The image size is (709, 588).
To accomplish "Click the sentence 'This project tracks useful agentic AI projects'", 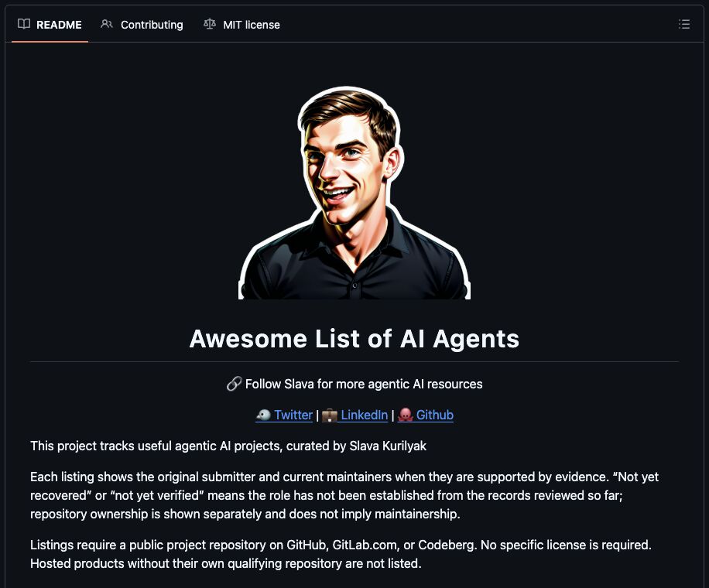I will (156, 446).
